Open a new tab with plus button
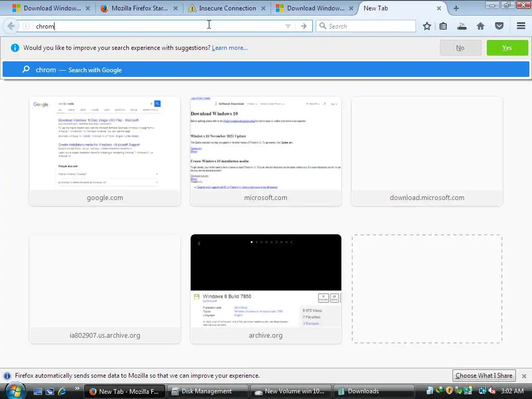The image size is (532, 399). [456, 8]
